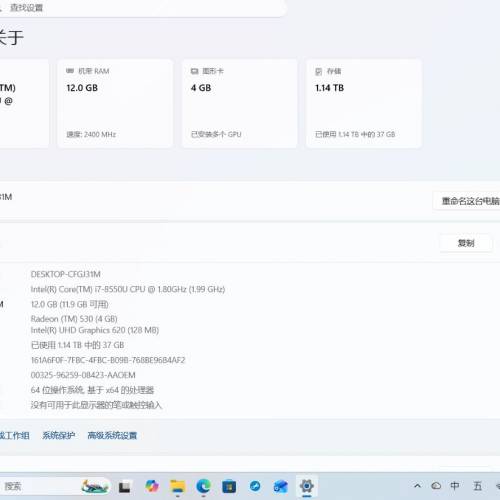The image size is (500, 500).
Task: Switch the 中 input language indicator
Action: pyautogui.click(x=455, y=486)
